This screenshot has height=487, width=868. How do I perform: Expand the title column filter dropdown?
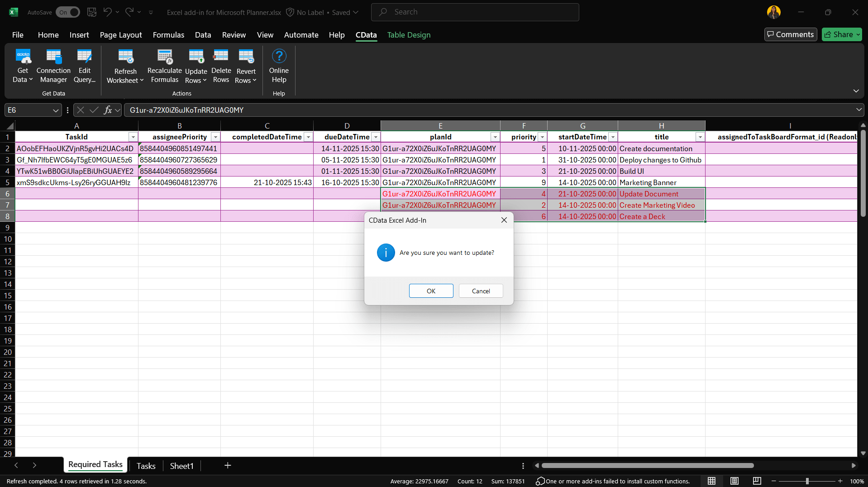tap(700, 137)
